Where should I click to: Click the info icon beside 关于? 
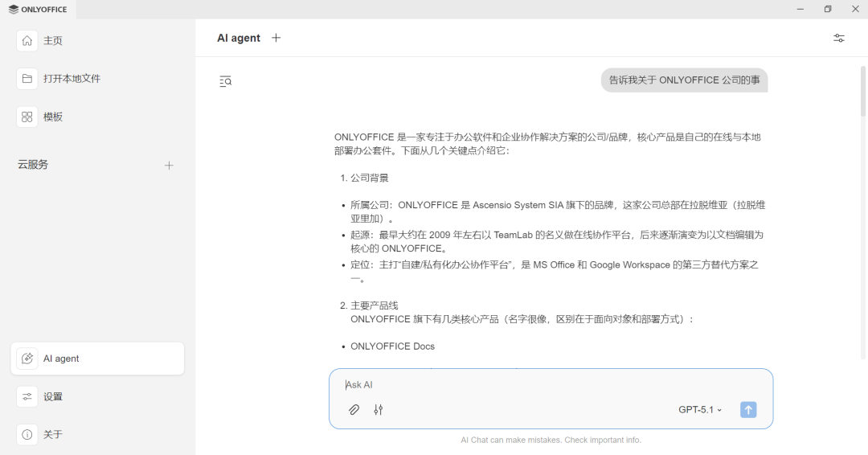click(x=27, y=435)
